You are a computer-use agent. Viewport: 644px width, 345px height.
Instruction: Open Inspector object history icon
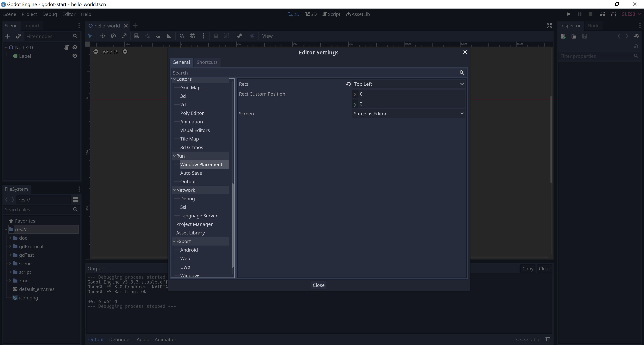(x=636, y=36)
